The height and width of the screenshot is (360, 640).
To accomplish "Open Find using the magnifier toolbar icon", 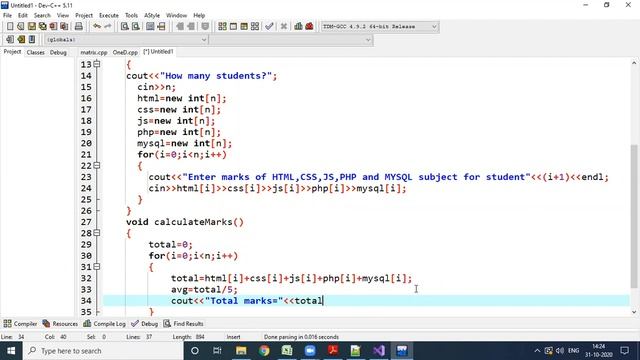I will (x=125, y=27).
